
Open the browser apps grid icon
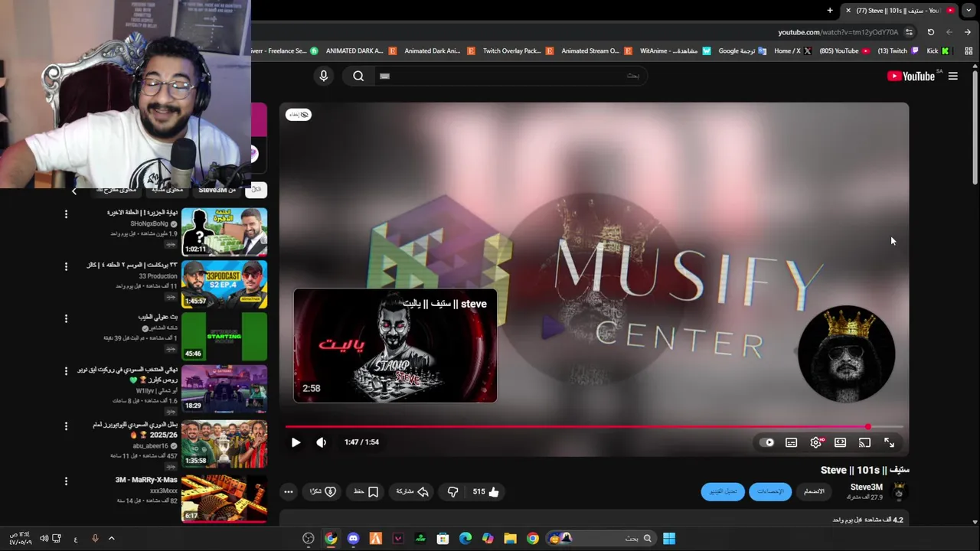tap(969, 51)
